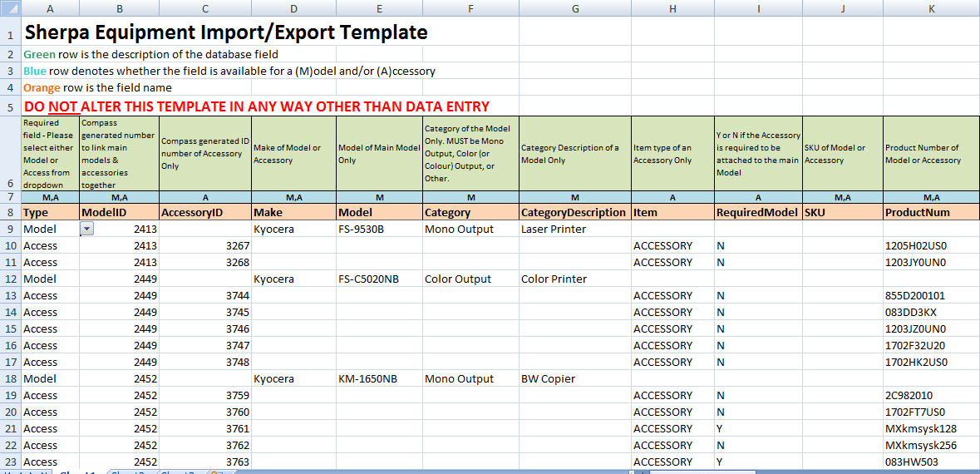The height and width of the screenshot is (474, 980).
Task: Click AccessoryID cell '3744'
Action: coord(205,296)
